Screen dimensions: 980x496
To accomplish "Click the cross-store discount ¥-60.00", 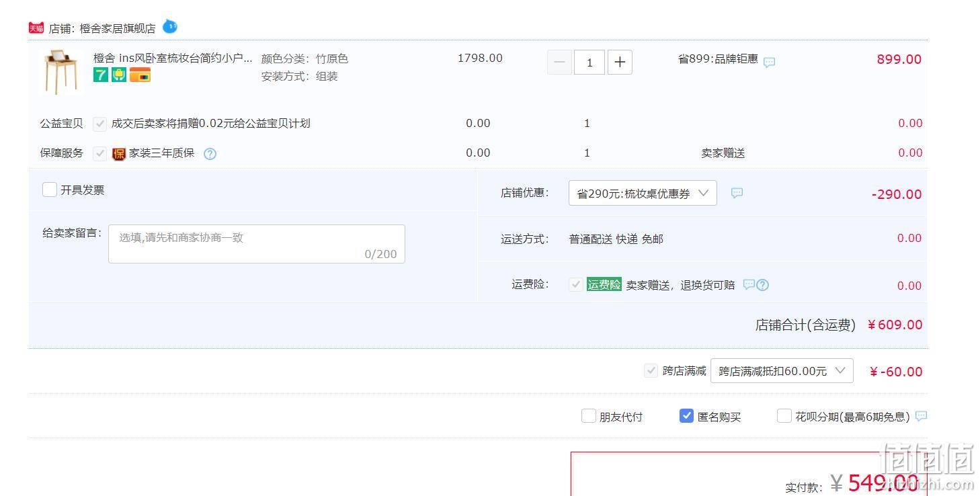I will [896, 372].
